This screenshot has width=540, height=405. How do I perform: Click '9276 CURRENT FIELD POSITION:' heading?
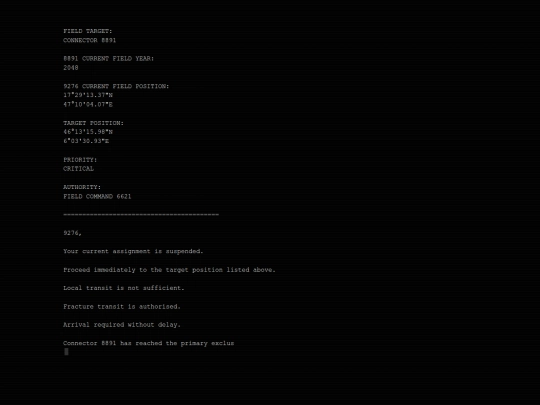click(116, 86)
